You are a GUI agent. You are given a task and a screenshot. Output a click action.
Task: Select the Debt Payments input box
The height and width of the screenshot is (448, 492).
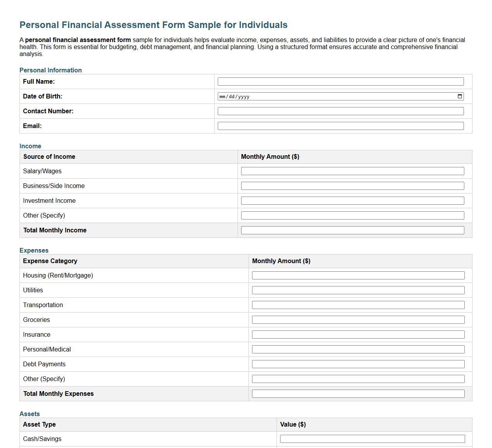358,364
